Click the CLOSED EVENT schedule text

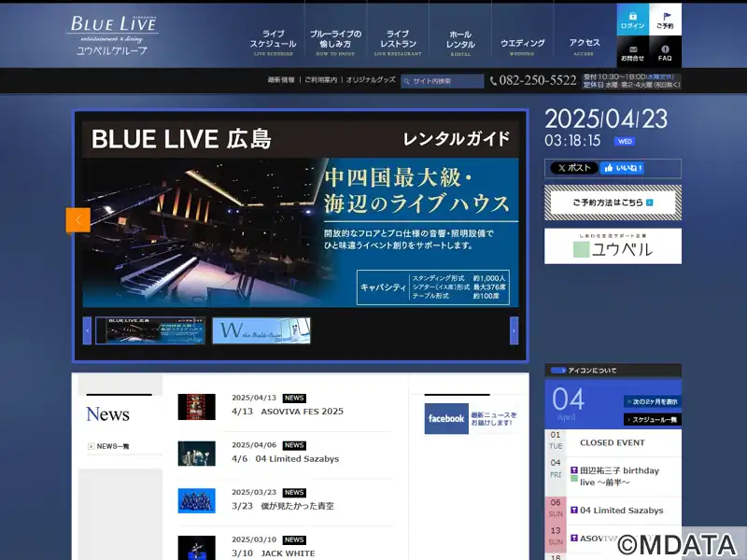[613, 442]
